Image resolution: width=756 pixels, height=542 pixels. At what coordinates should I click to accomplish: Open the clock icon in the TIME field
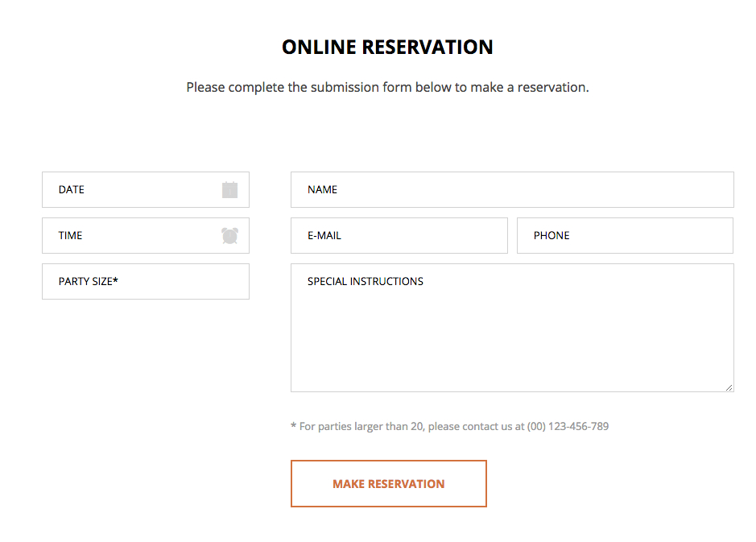229,235
